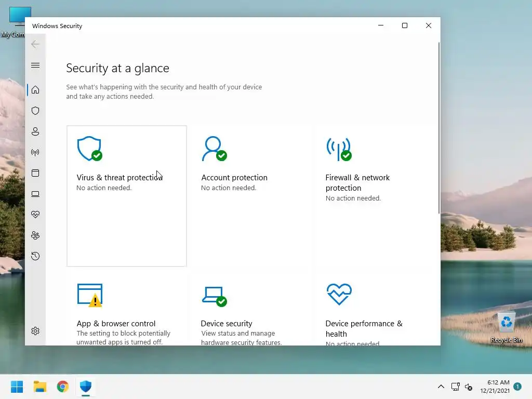
Task: Open File Explorer from the taskbar
Action: click(x=40, y=387)
